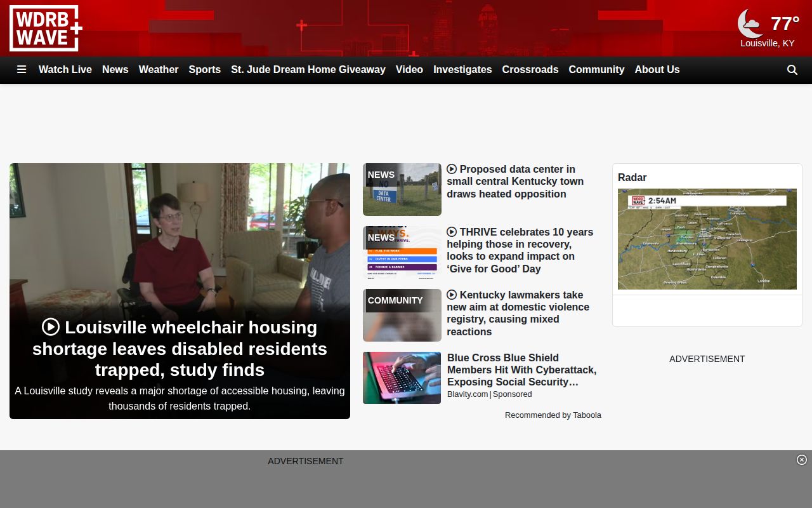Viewport: 812px width, 508px height.
Task: Play icon on wheelchair housing headline
Action: pos(51,327)
